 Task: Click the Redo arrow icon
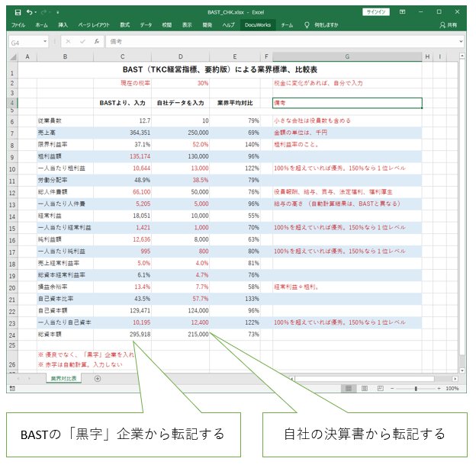click(44, 12)
